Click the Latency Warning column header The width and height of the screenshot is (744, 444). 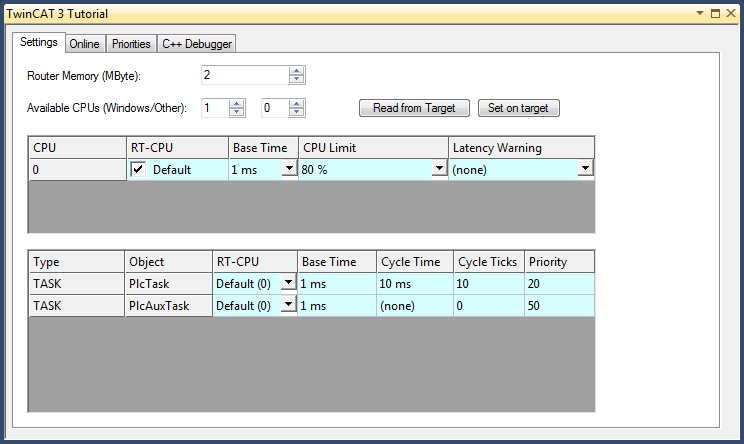pyautogui.click(x=521, y=148)
